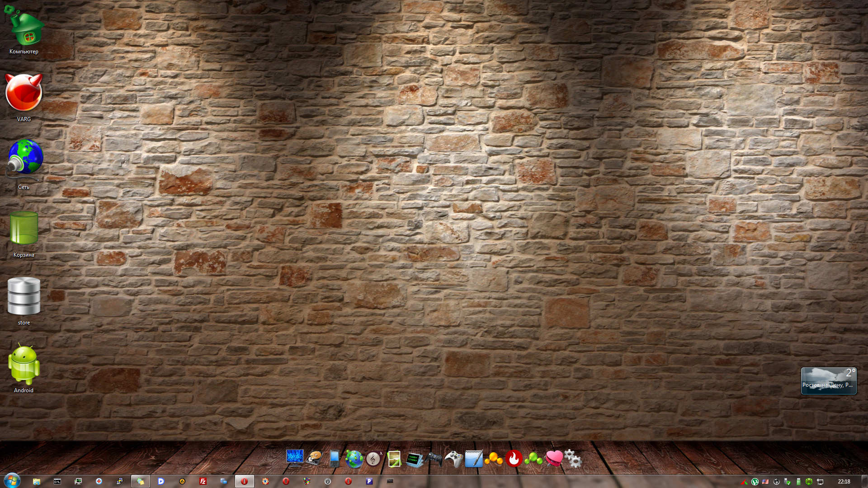Launch FileZilla from the taskbar

pos(203,481)
